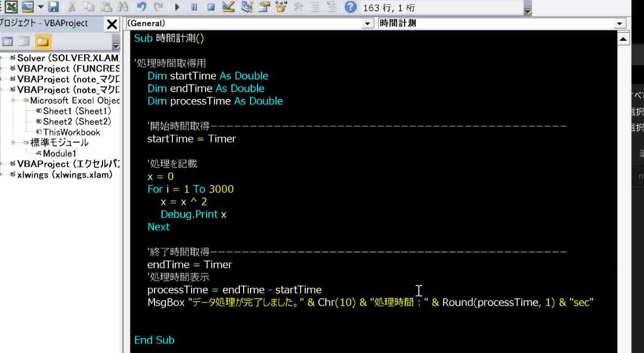Click the Toolbox wrench icon
644x353 pixels.
[298, 7]
